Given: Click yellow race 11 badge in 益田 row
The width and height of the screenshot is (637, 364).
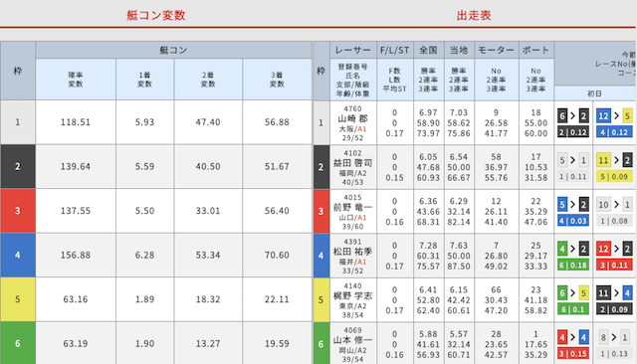Looking at the screenshot, I should (x=603, y=160).
